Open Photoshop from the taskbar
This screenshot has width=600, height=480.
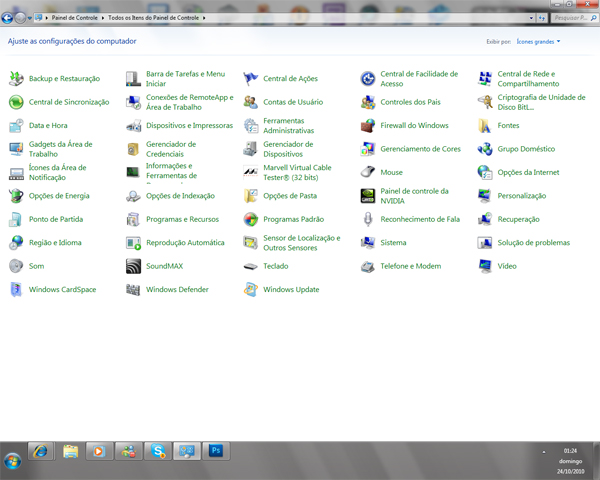click(216, 451)
